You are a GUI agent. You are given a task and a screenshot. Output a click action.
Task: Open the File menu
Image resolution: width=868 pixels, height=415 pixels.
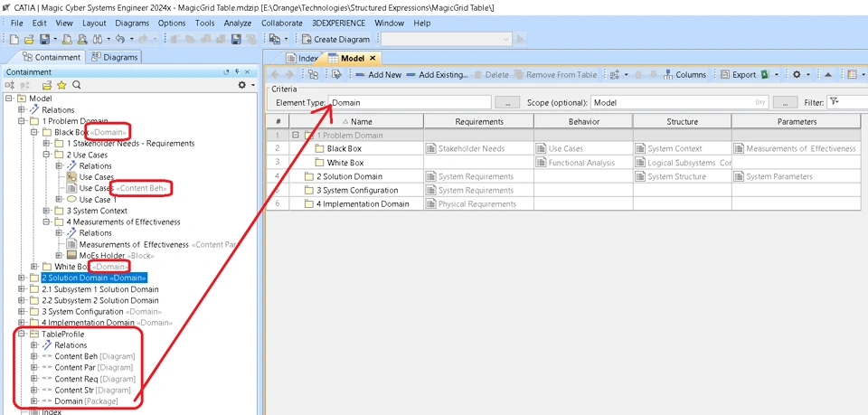tap(16, 24)
